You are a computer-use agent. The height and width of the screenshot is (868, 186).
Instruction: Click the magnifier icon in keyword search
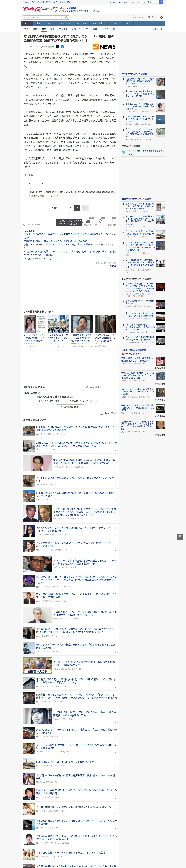pos(66,18)
